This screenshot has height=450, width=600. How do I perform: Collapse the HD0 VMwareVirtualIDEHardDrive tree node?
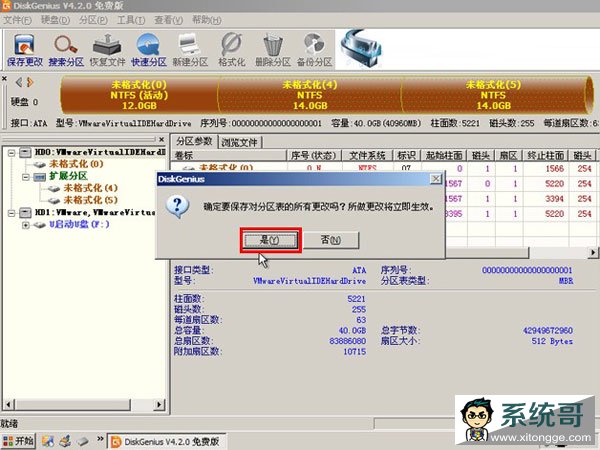coord(11,153)
